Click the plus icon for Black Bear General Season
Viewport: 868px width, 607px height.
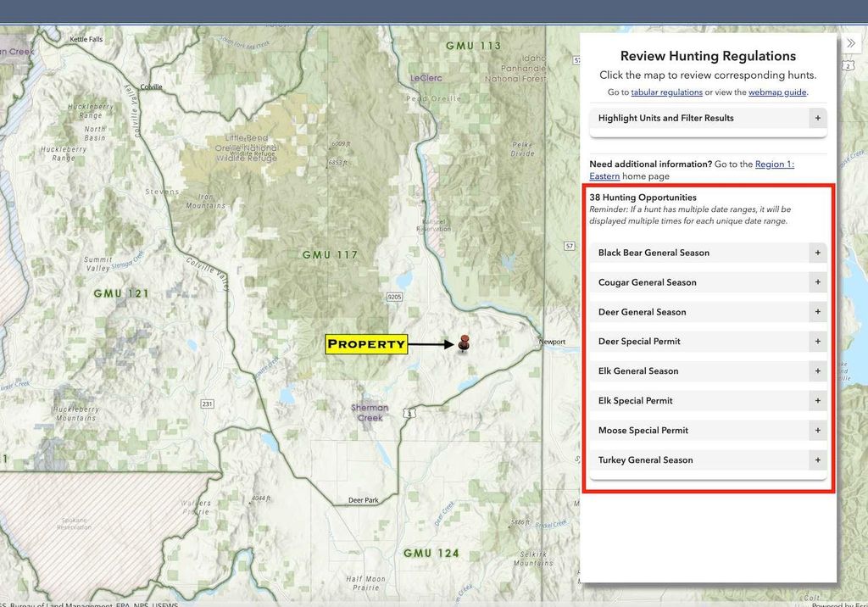[817, 253]
